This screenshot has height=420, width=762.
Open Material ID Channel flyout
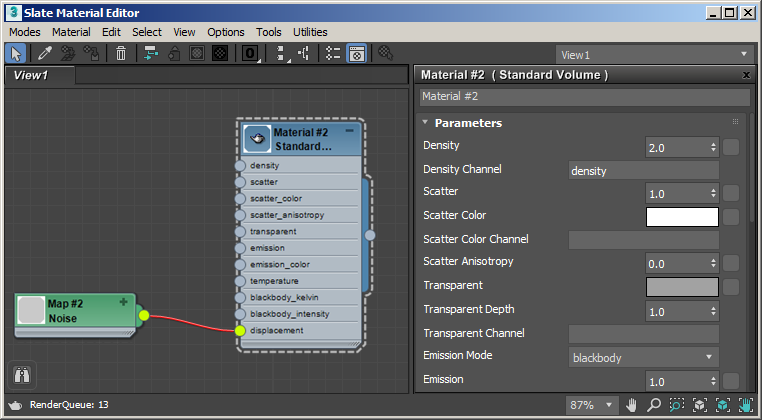250,53
